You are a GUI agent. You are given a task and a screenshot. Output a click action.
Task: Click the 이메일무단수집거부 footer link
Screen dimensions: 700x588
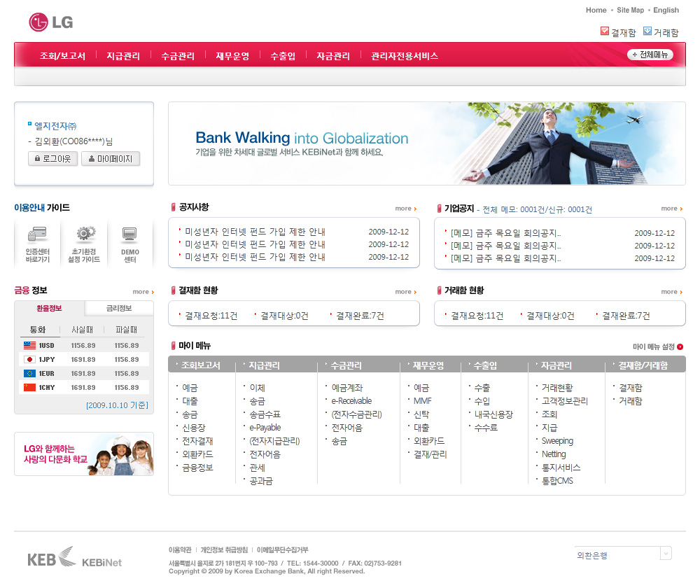(x=282, y=549)
